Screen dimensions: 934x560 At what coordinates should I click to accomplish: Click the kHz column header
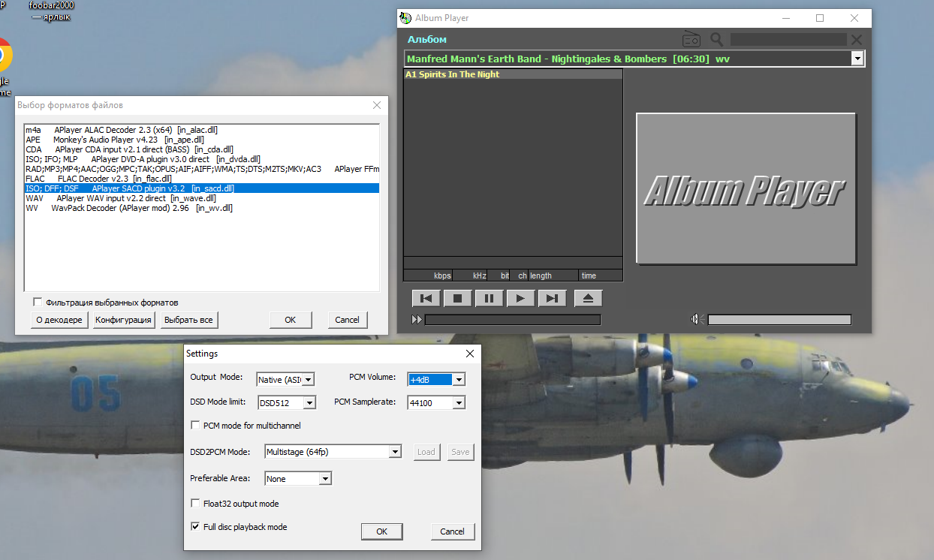pos(480,275)
